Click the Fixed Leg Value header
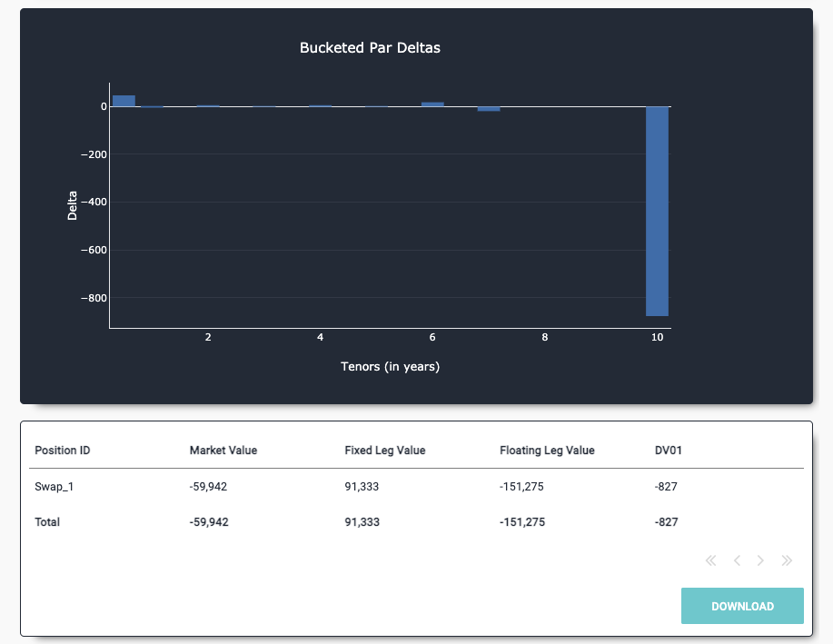Screen dimensions: 833x644 point(384,451)
